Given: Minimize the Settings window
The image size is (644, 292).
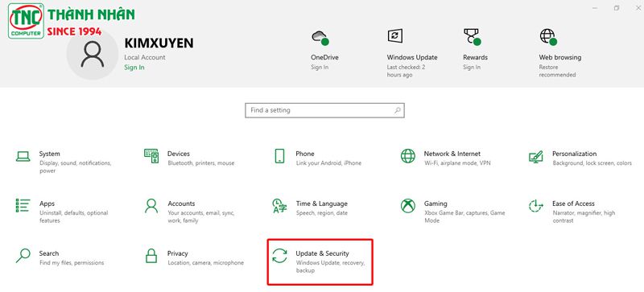Looking at the screenshot, I should click(595, 8).
